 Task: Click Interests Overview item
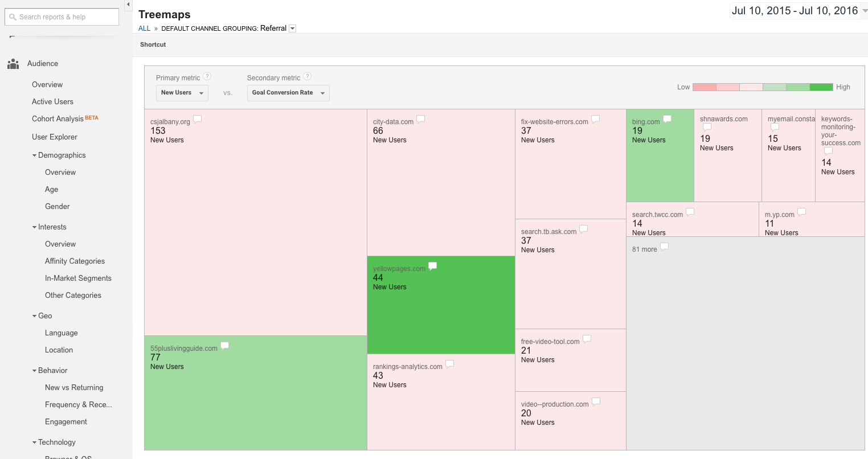[60, 244]
